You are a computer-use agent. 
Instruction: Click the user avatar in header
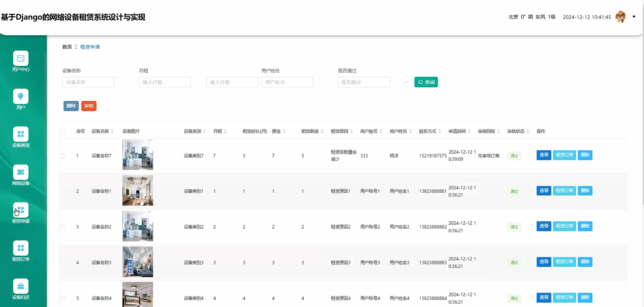click(x=621, y=17)
